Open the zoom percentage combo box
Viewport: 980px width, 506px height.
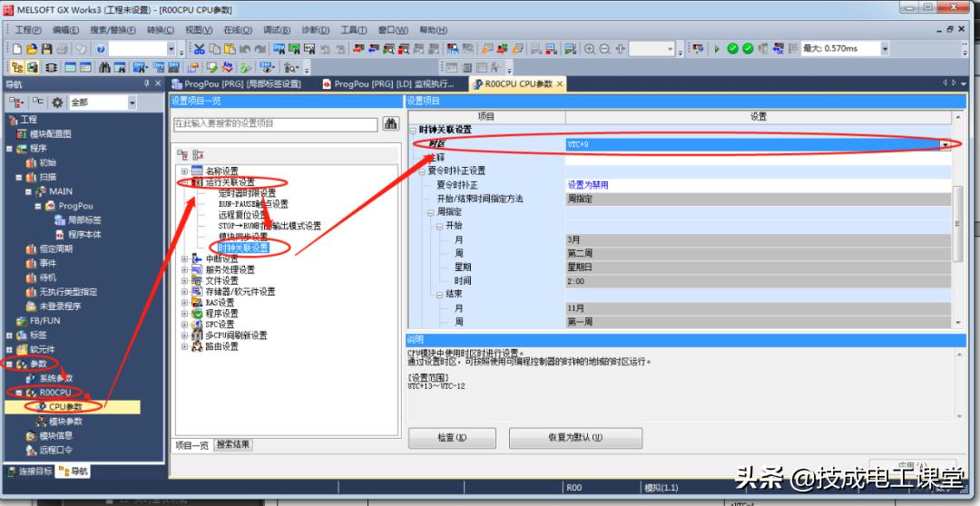tap(652, 49)
